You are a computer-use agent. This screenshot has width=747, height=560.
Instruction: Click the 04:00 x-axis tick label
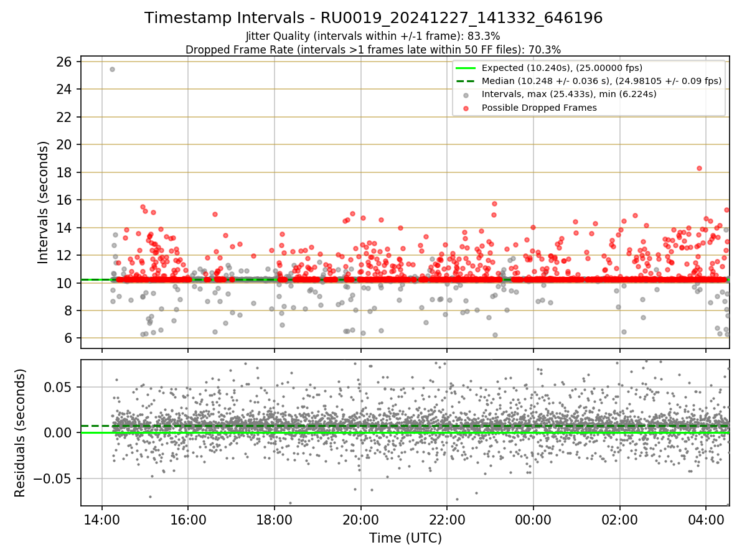pyautogui.click(x=705, y=519)
